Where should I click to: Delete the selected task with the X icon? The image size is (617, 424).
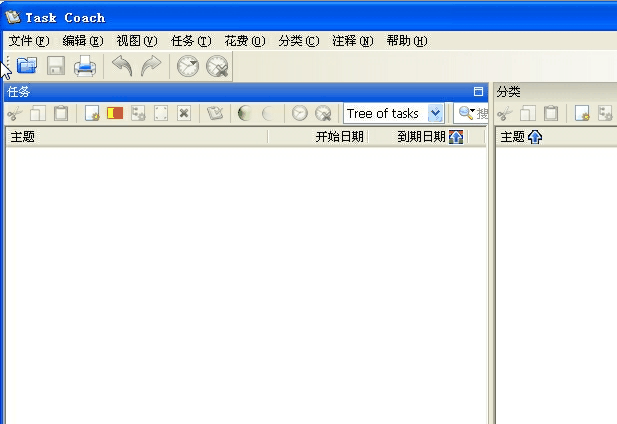pyautogui.click(x=184, y=114)
